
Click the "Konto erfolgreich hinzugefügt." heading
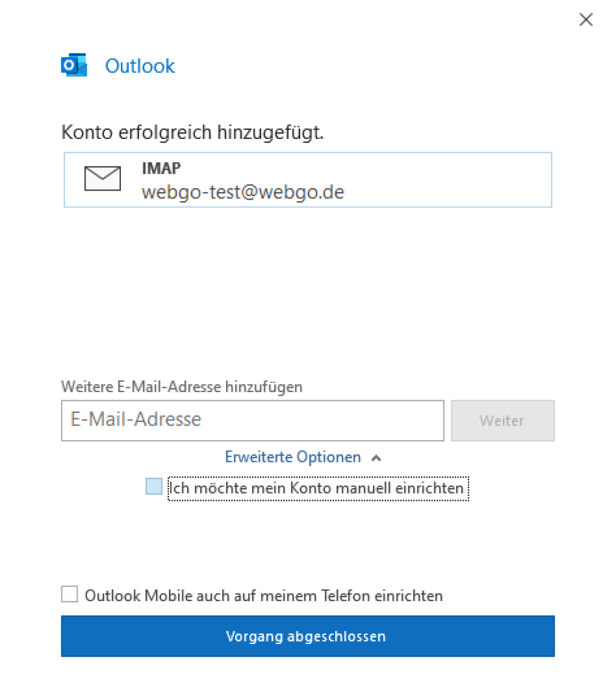[192, 132]
